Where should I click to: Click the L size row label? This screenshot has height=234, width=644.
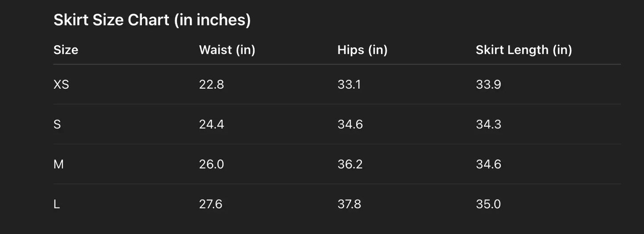[x=57, y=204]
